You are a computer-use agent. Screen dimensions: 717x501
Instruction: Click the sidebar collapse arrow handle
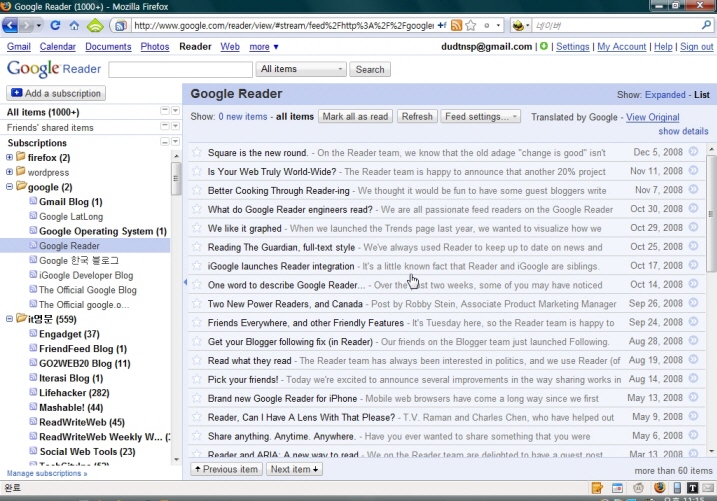185,282
